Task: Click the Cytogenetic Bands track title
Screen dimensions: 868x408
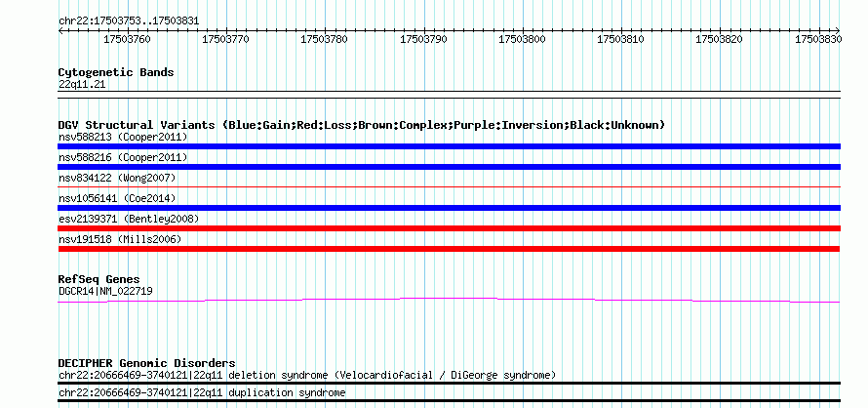Action: click(x=116, y=72)
